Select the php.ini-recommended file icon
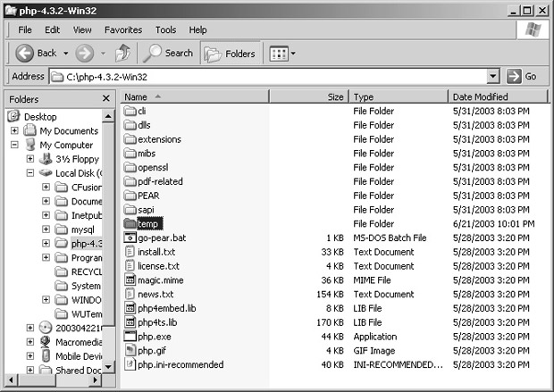Screen dimensions: 554x392 130,364
